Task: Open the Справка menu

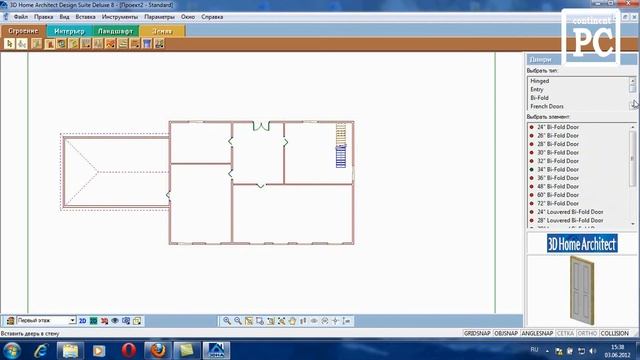Action: point(212,17)
